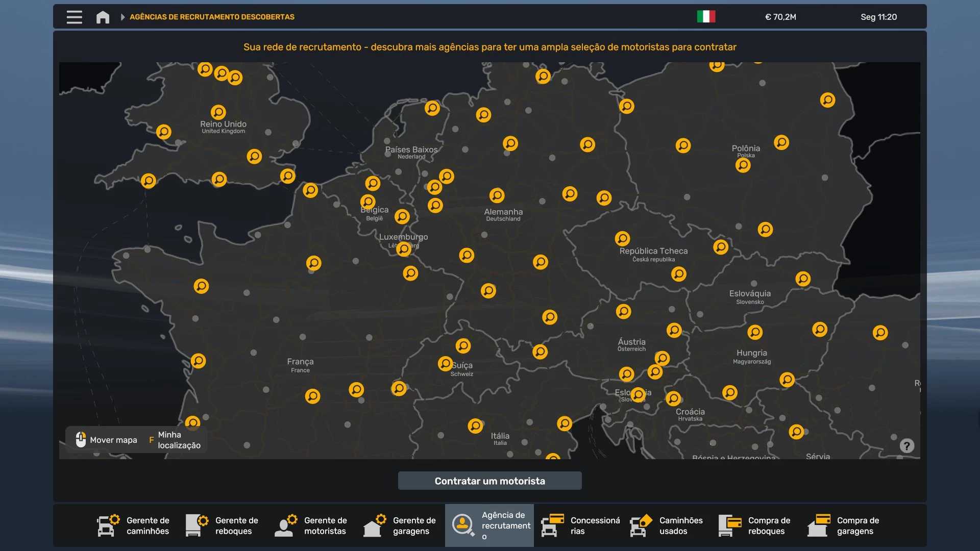This screenshot has height=551, width=980.
Task: Open Gerente de garagens manager
Action: 401,525
